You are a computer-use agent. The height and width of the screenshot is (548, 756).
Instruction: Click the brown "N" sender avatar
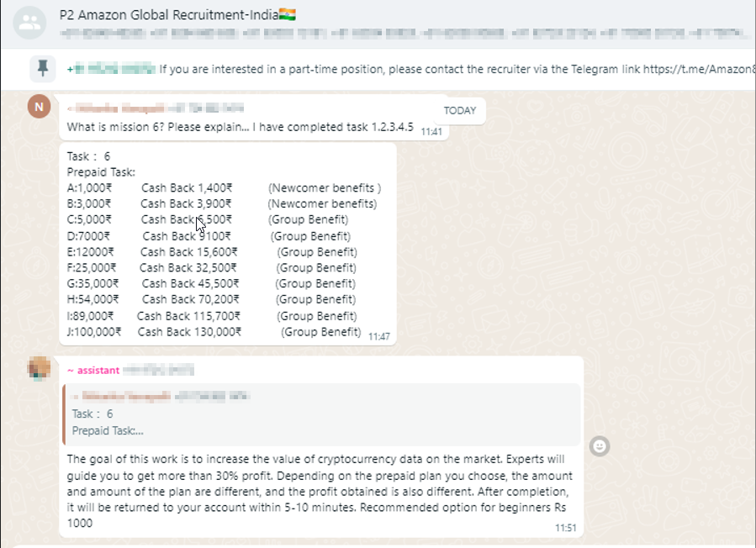coord(39,107)
